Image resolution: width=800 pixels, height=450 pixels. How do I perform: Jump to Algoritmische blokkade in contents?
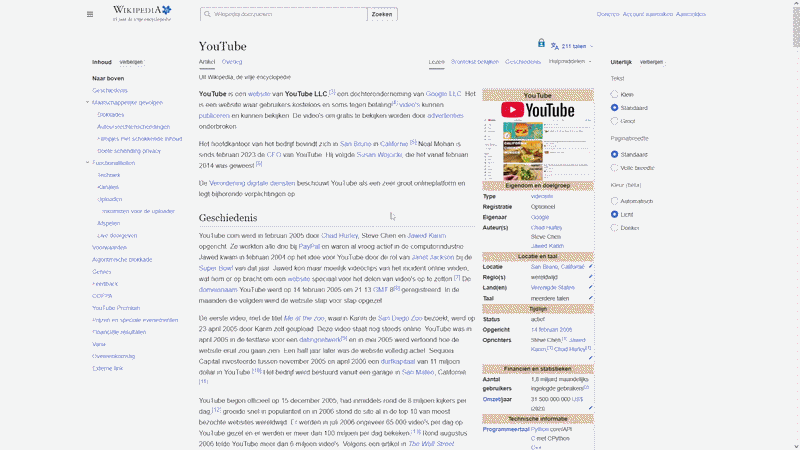click(x=122, y=260)
